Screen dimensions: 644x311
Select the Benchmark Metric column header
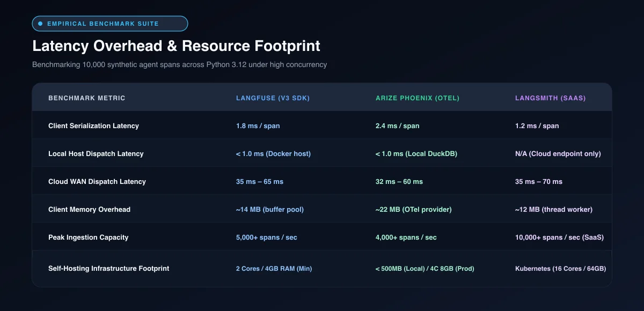tap(87, 98)
